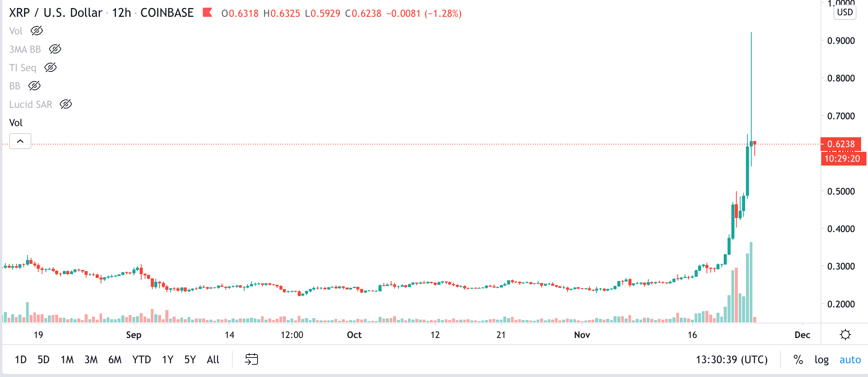The image size is (868, 377).
Task: Change interval by clicking 12h
Action: pos(121,13)
